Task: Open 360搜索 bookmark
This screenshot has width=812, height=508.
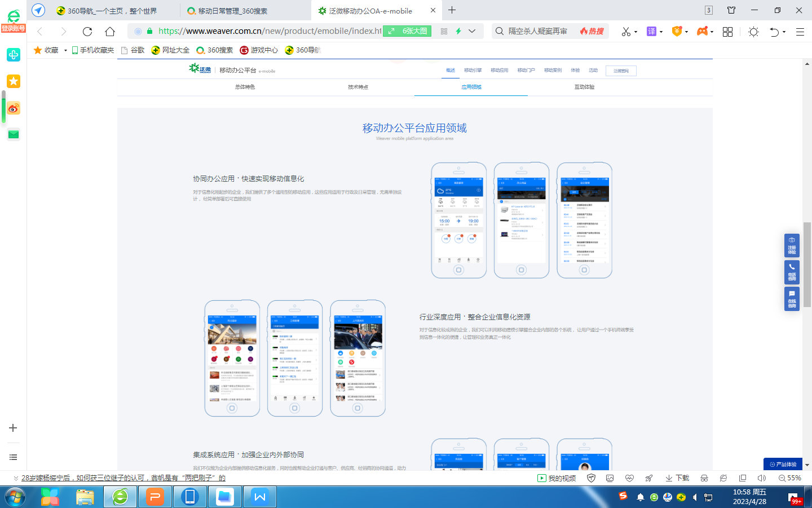Action: pyautogui.click(x=214, y=50)
